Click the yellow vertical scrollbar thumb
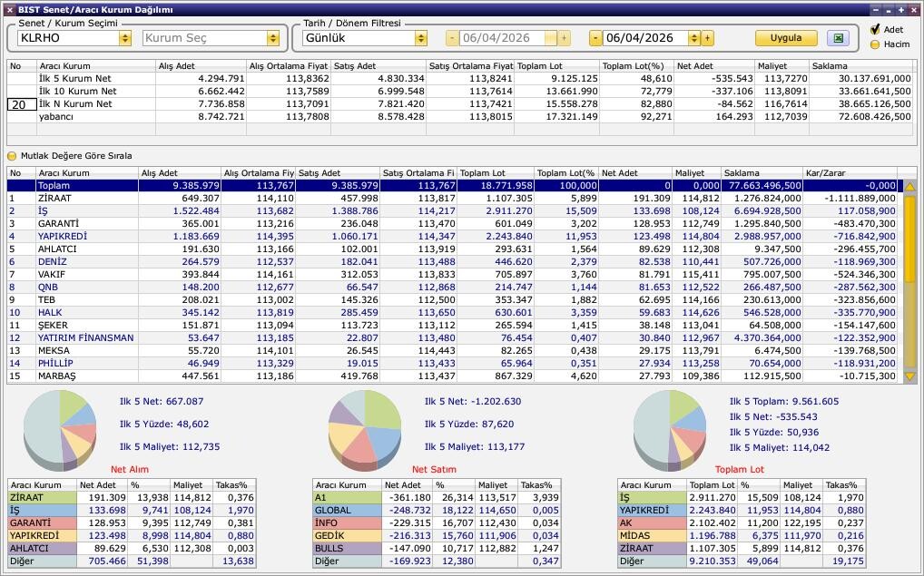The height and width of the screenshot is (576, 924). coord(909,281)
